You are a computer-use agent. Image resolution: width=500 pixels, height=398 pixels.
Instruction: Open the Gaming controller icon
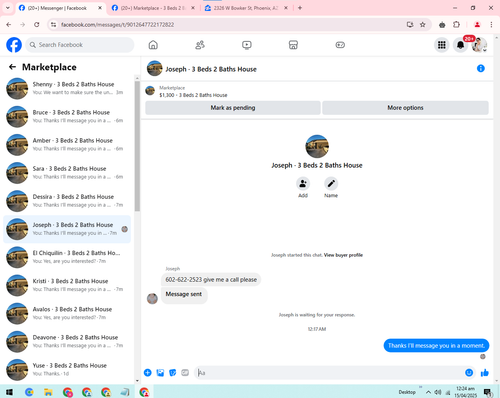pos(340,45)
